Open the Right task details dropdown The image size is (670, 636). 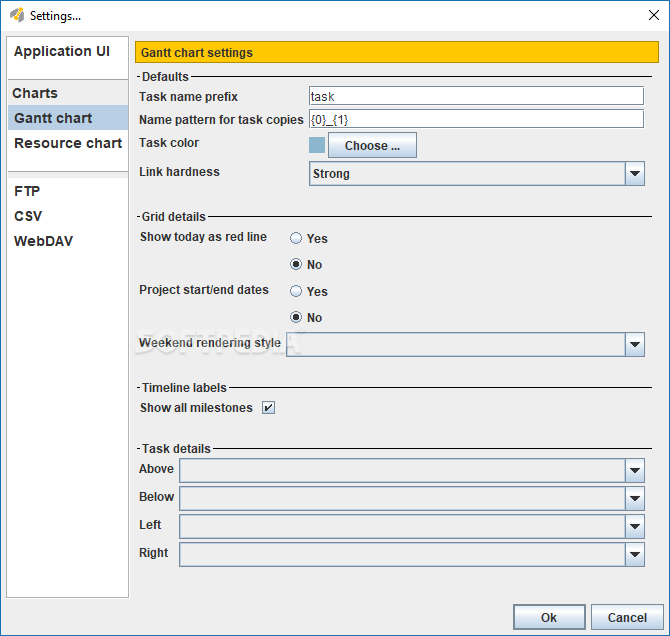[x=412, y=554]
